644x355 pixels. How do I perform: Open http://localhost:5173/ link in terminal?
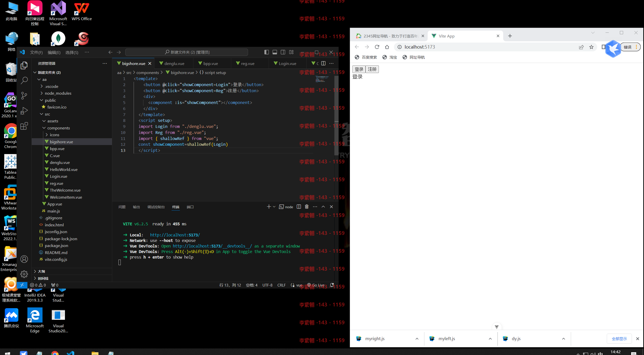(x=175, y=235)
